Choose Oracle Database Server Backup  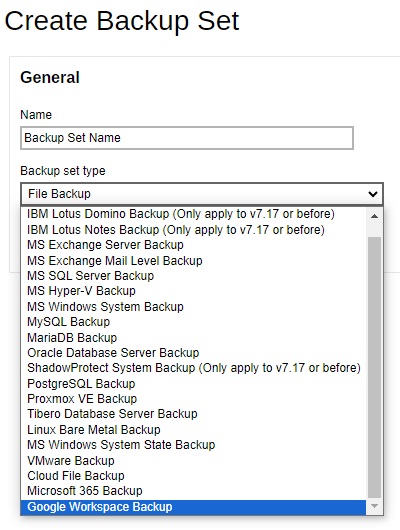click(193, 353)
